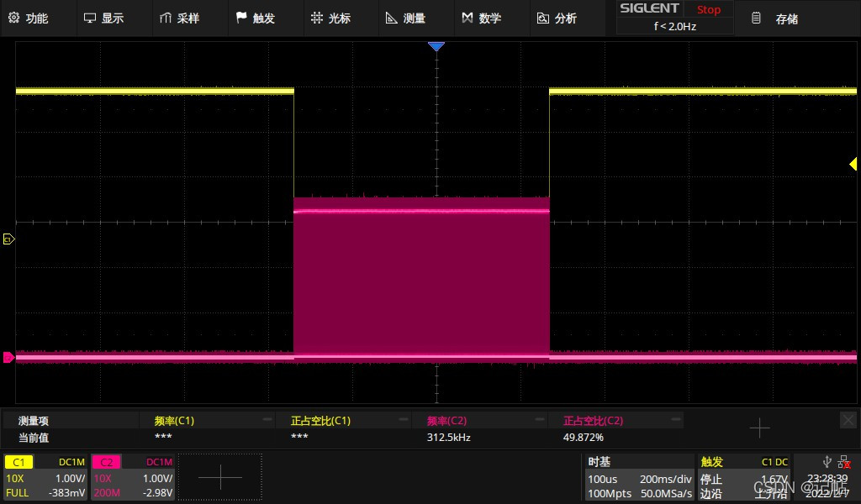
Task: Open the 采样 (Acquire) menu
Action: pyautogui.click(x=180, y=18)
